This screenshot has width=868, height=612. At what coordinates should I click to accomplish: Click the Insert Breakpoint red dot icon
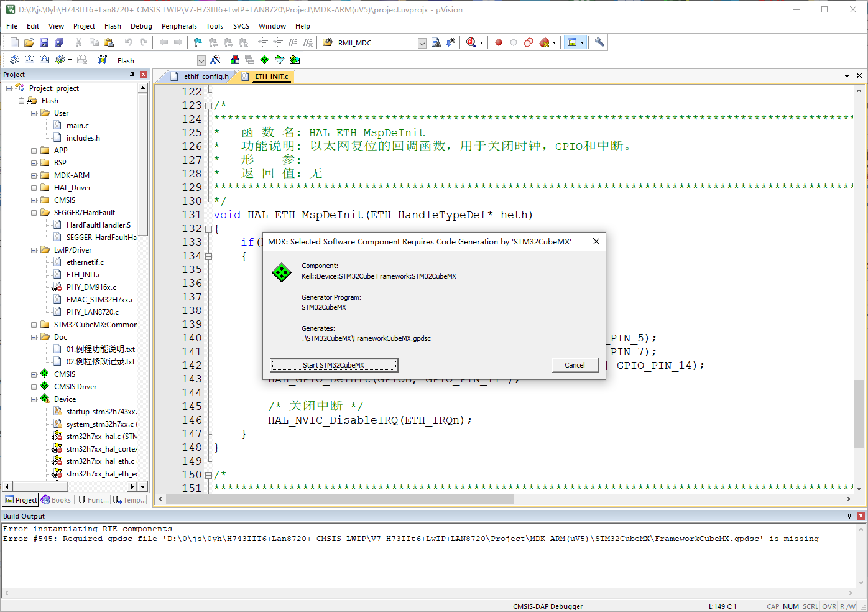(x=499, y=42)
